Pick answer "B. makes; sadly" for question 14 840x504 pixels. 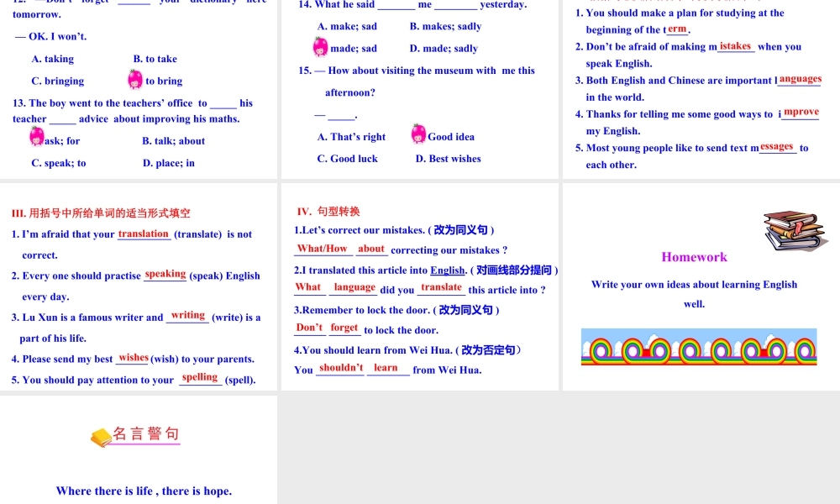tap(445, 26)
